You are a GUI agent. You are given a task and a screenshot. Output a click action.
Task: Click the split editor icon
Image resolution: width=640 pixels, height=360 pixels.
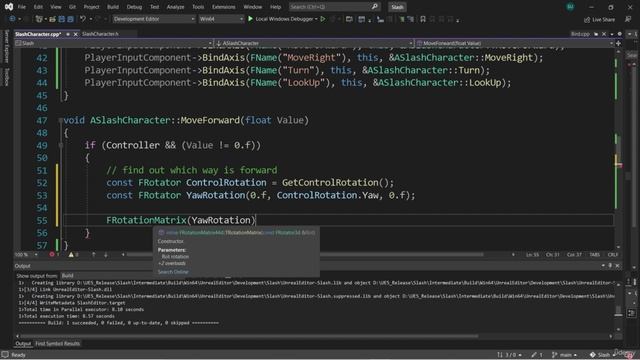[618, 43]
